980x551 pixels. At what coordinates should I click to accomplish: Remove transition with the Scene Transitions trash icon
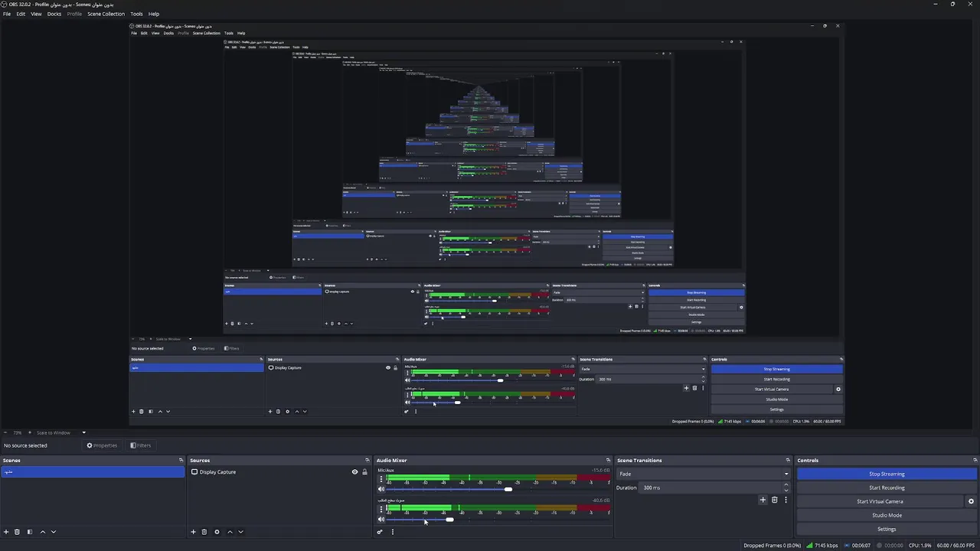click(774, 500)
